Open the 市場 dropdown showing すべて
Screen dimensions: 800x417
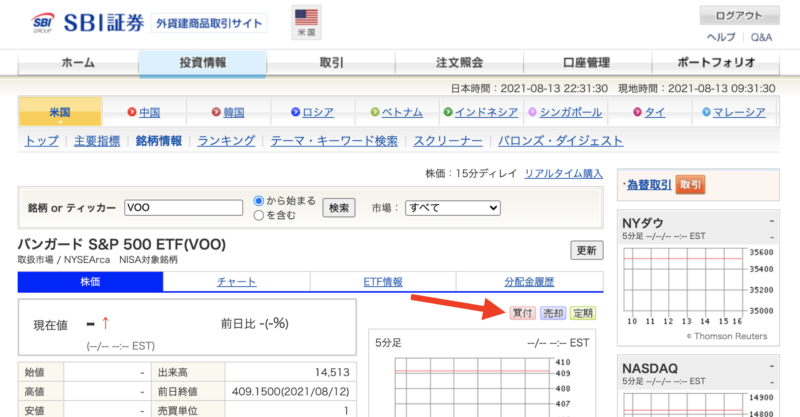(x=453, y=208)
